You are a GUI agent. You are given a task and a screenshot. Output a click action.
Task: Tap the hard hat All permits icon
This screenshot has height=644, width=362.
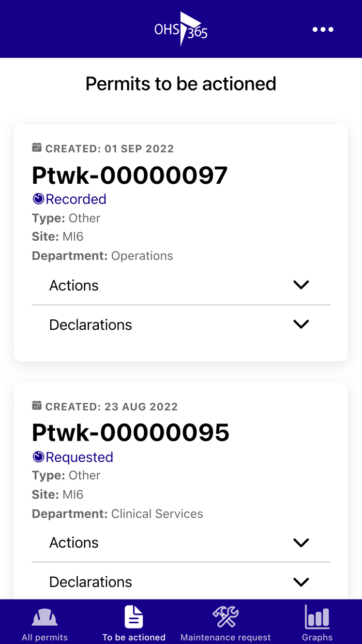pos(45,617)
